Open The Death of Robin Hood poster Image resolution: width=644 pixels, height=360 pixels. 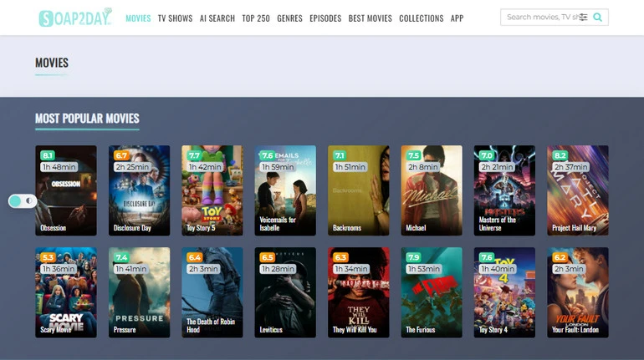pyautogui.click(x=212, y=292)
